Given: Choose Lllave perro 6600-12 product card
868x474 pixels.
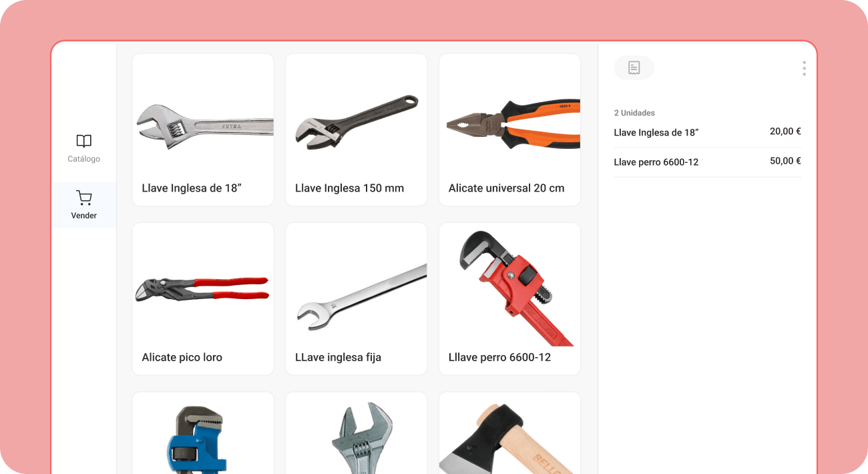Looking at the screenshot, I should tap(509, 298).
